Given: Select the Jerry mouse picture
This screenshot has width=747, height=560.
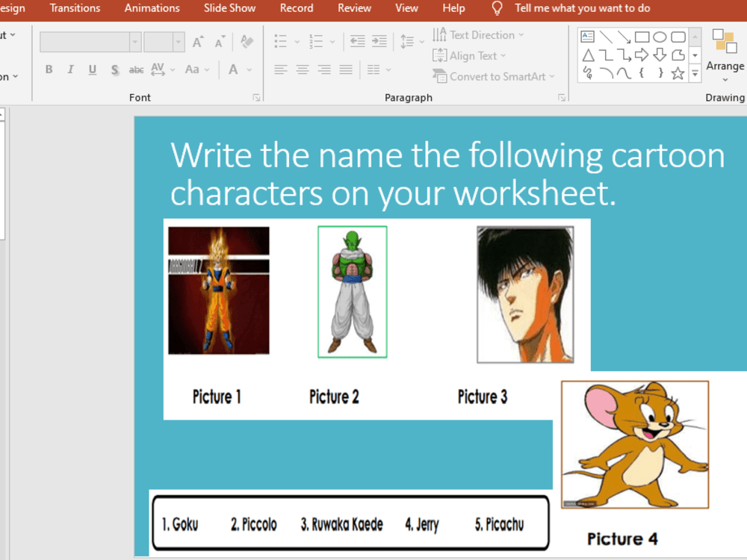Looking at the screenshot, I should [x=635, y=445].
